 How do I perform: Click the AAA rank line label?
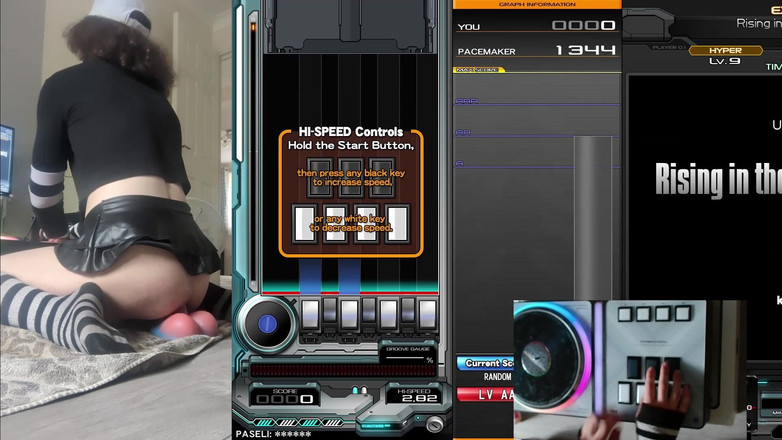tap(467, 101)
